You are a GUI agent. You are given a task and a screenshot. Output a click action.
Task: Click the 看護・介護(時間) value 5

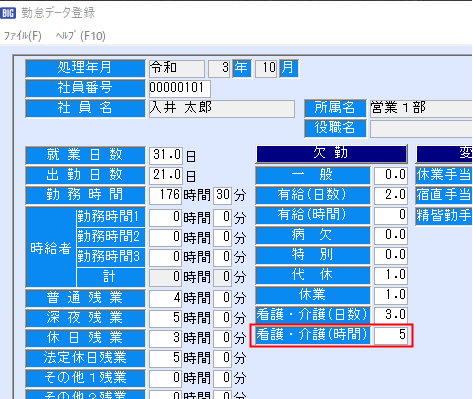pyautogui.click(x=391, y=335)
